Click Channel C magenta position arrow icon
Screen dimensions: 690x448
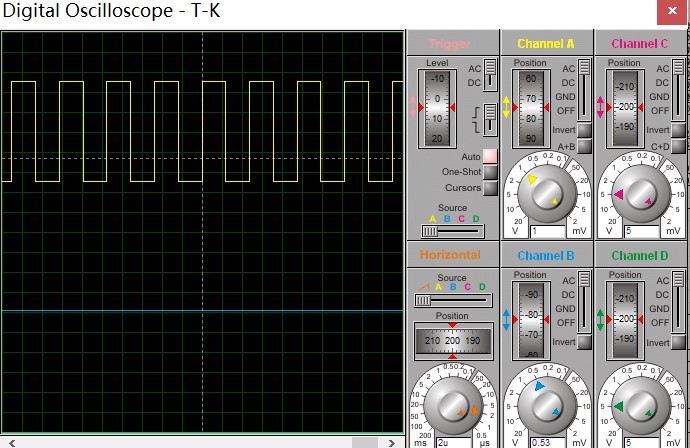click(x=600, y=107)
